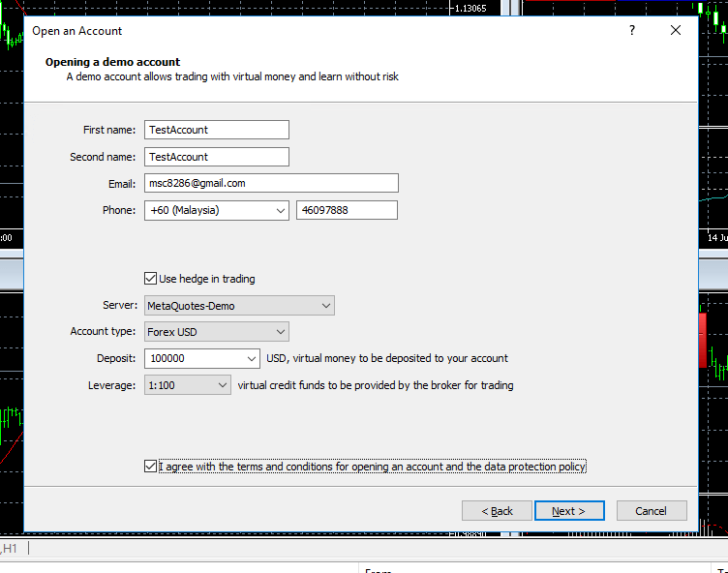Screen dimensions: 728x573
Task: Select the Email input field
Action: click(271, 183)
